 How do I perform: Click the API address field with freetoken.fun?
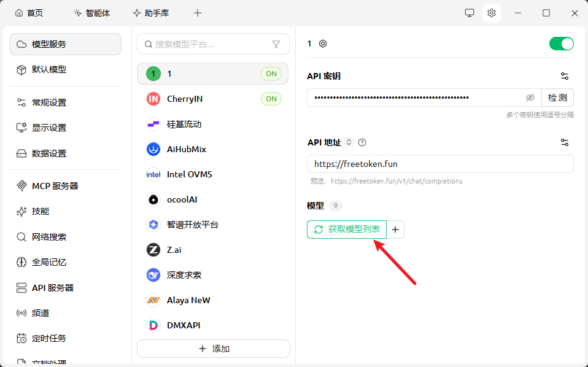[x=440, y=164]
